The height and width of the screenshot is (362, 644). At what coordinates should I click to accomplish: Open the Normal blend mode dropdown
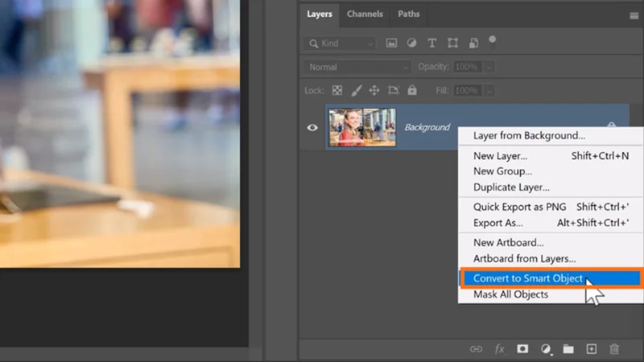click(357, 67)
